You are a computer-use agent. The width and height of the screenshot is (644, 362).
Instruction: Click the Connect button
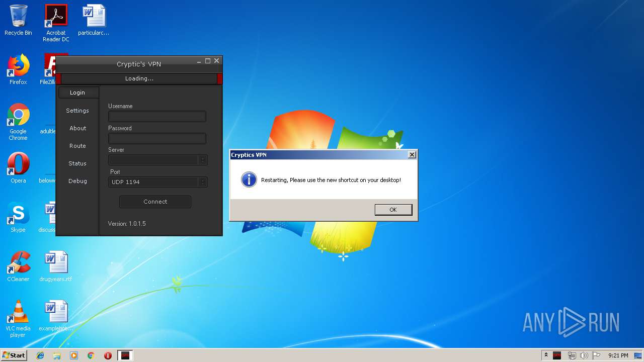point(155,202)
